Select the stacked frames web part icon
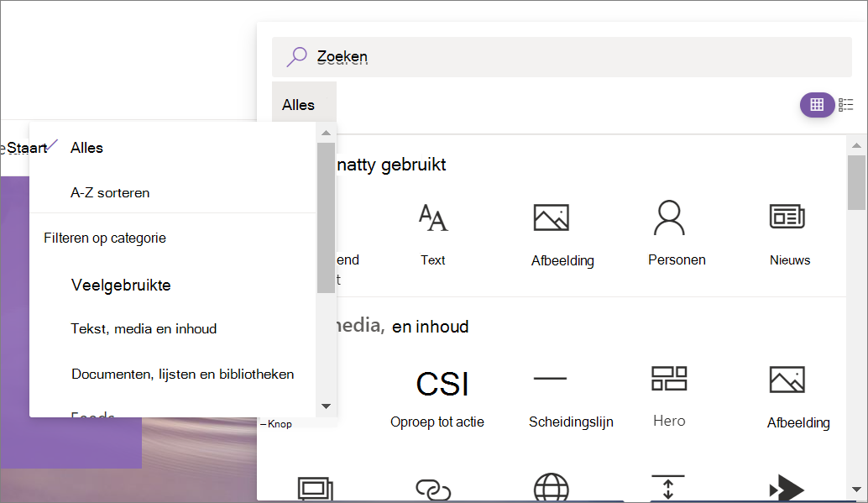 315,489
